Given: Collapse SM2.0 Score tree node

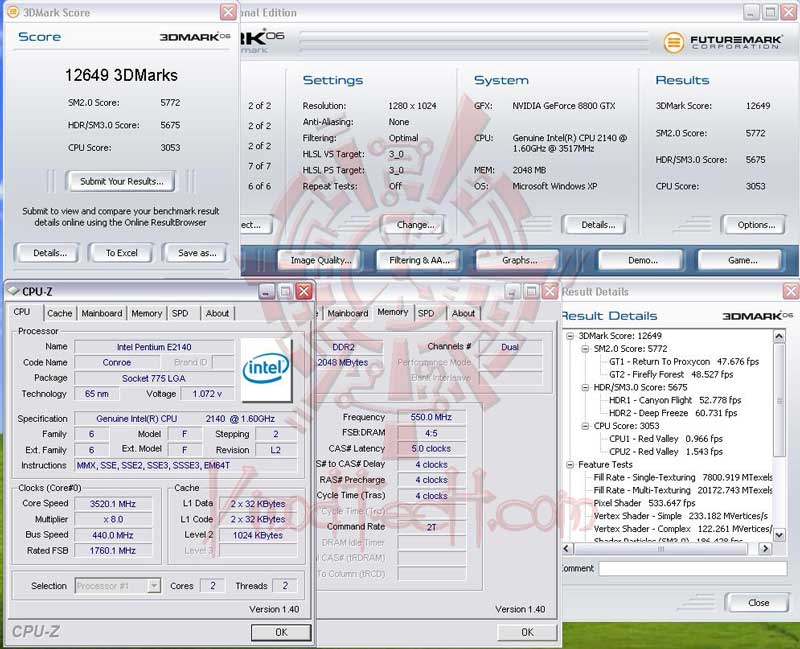Looking at the screenshot, I should click(x=585, y=348).
